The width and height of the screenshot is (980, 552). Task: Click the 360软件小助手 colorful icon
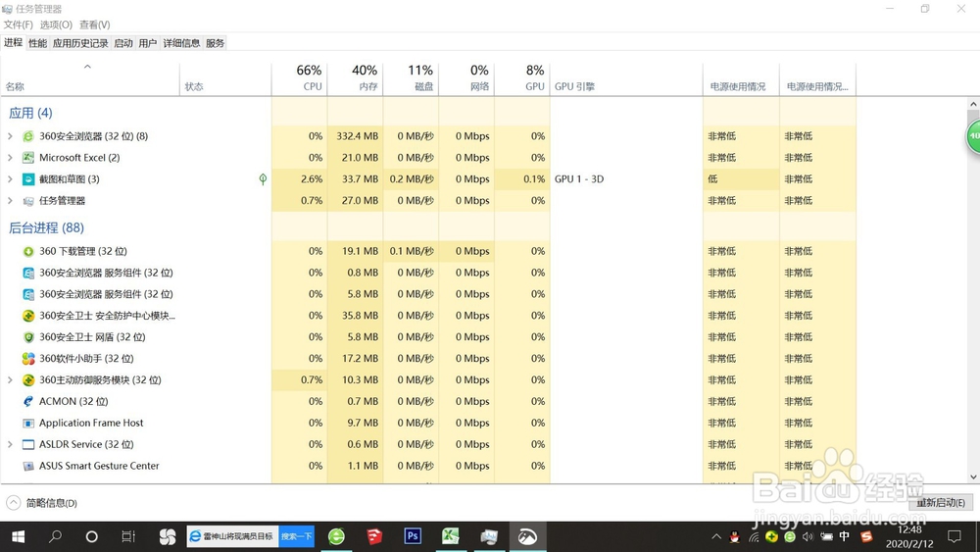28,358
